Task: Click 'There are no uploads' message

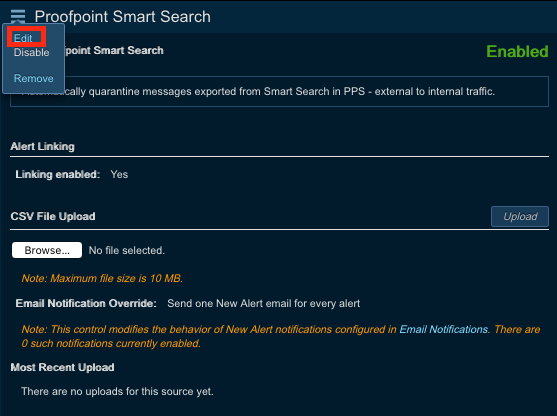Action: point(117,391)
